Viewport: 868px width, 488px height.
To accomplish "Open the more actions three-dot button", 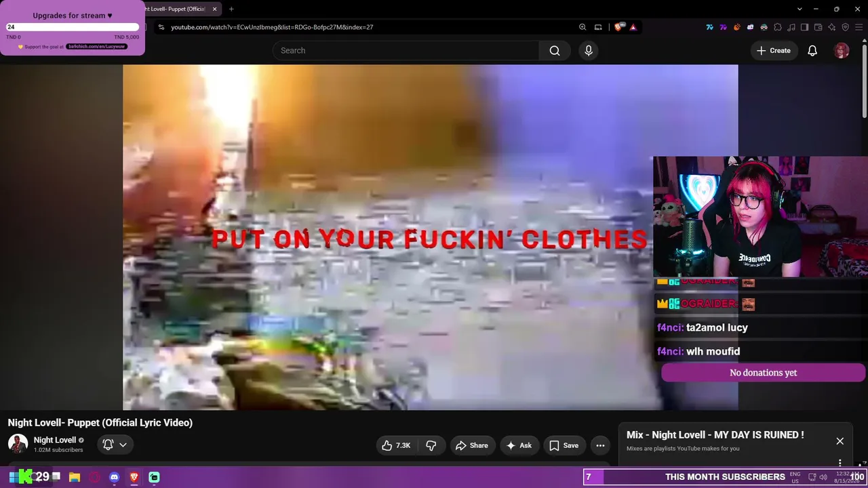I will click(600, 445).
